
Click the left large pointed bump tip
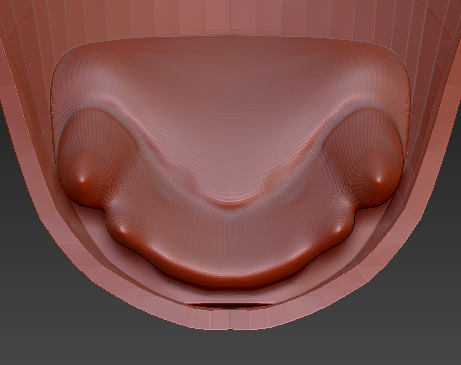(x=83, y=180)
